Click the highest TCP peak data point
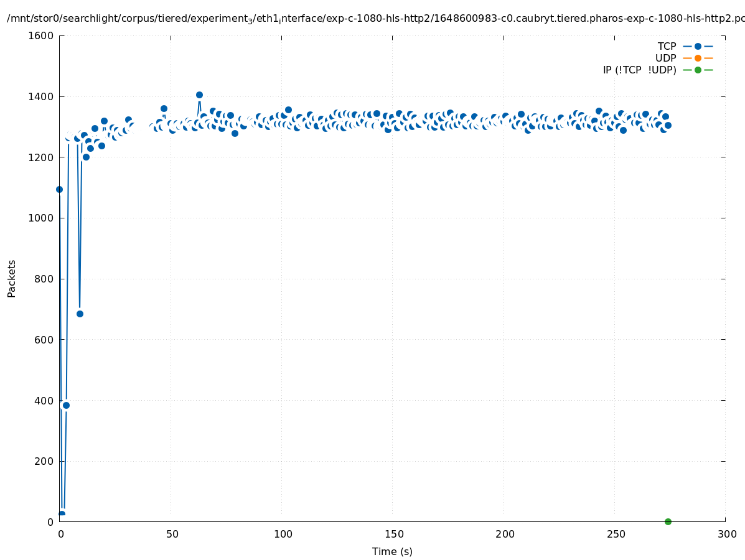Viewport: 745px width, 560px height. 199,95
